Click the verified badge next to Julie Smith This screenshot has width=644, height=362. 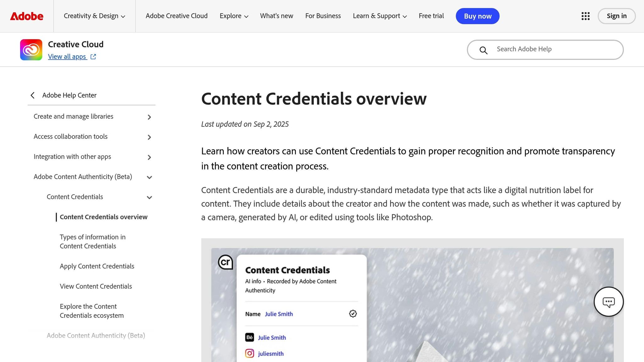tap(352, 314)
